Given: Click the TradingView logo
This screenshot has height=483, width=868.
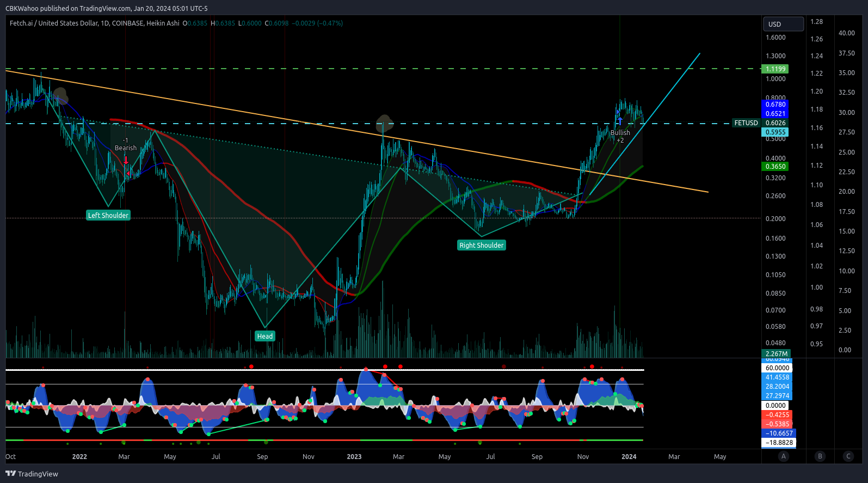Looking at the screenshot, I should pyautogui.click(x=32, y=474).
